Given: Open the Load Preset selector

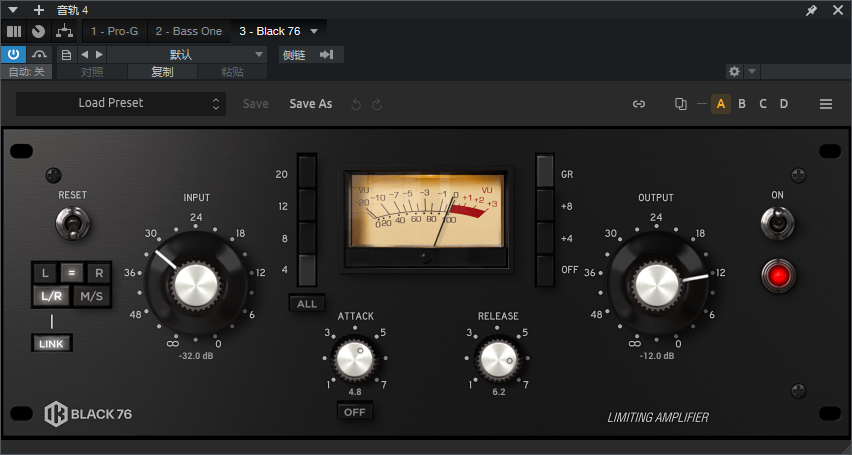Looking at the screenshot, I should click(121, 103).
